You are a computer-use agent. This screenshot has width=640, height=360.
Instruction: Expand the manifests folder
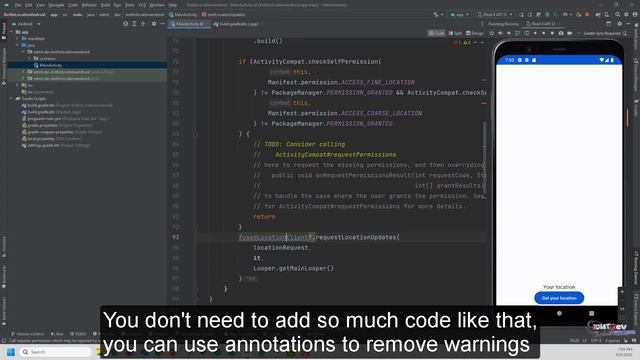point(18,39)
